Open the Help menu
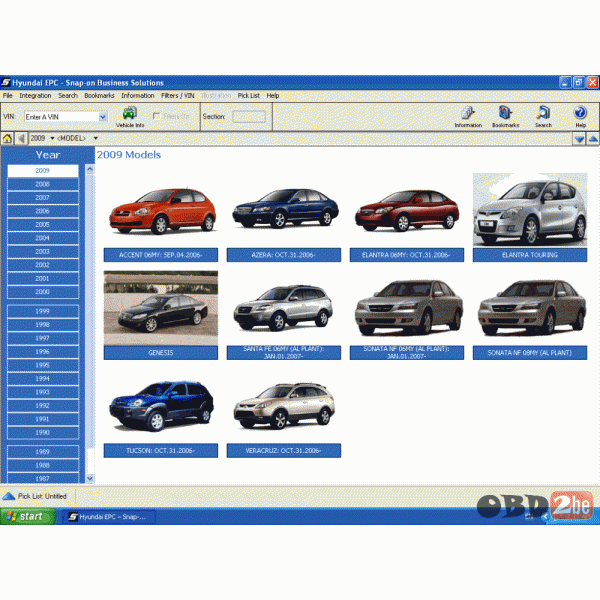 click(x=273, y=96)
